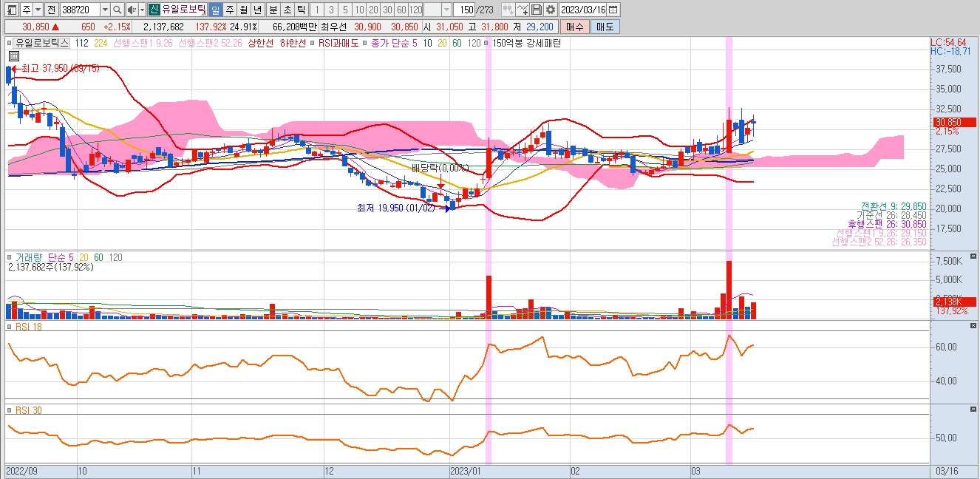This screenshot has height=479, width=980.
Task: Click the magnifier stock search icon
Action: coord(118,10)
